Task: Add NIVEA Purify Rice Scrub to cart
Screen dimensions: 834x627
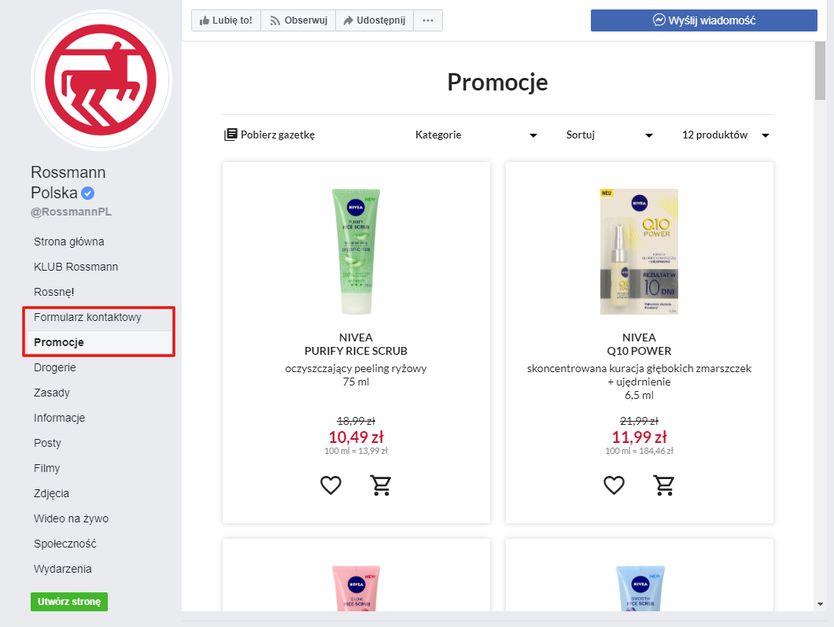Action: tap(381, 486)
